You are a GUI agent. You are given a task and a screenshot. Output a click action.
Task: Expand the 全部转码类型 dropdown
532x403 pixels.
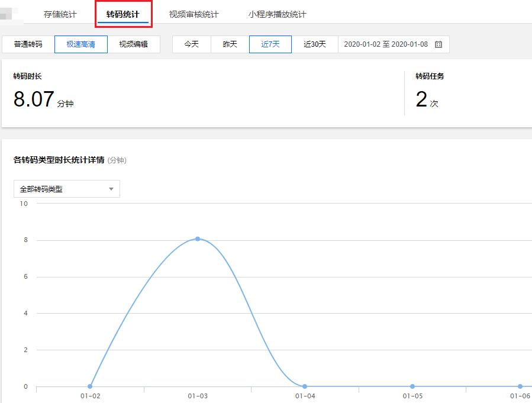pyautogui.click(x=67, y=189)
